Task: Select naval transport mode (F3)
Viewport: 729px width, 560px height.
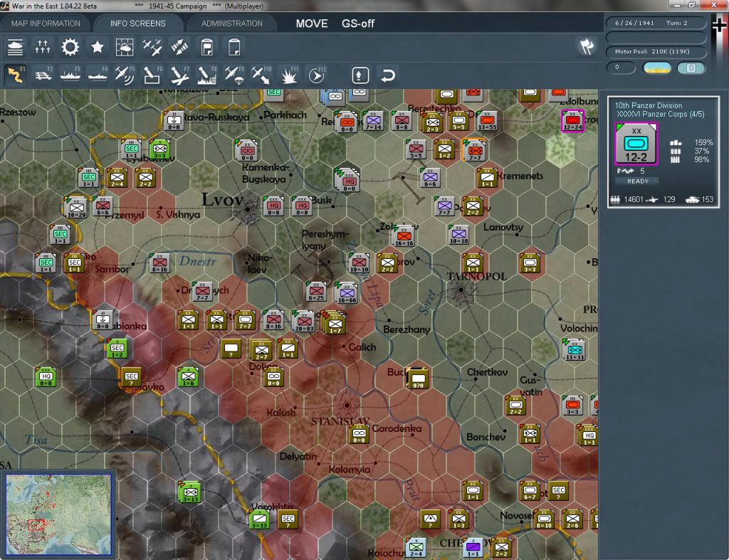Action: [70, 75]
